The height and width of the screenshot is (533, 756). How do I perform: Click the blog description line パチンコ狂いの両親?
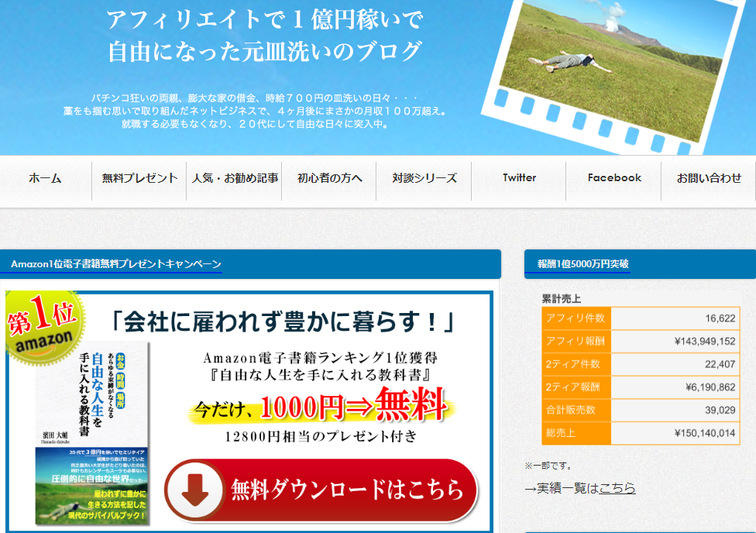coord(255,98)
